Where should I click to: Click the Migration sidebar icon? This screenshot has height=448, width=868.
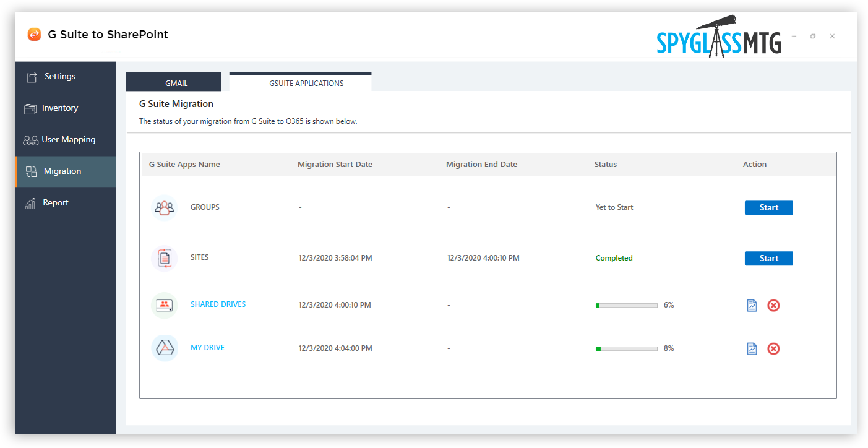pos(32,172)
